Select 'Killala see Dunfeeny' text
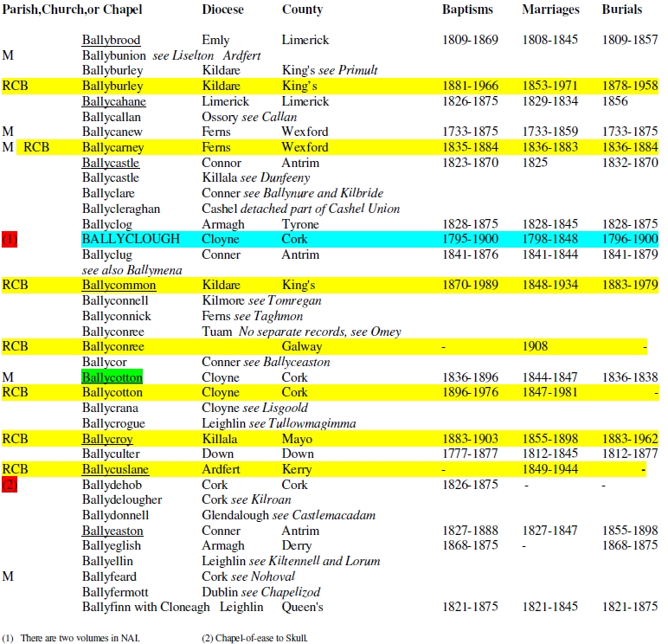 point(255,177)
